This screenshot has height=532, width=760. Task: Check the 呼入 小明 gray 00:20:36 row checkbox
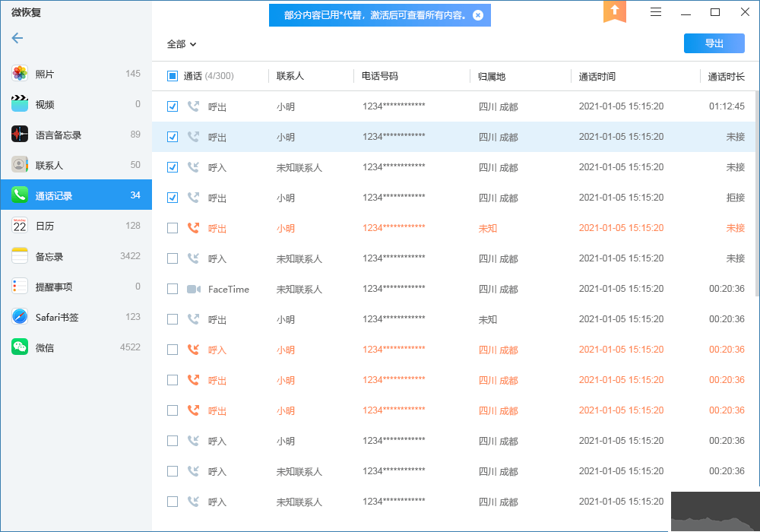[x=173, y=441]
